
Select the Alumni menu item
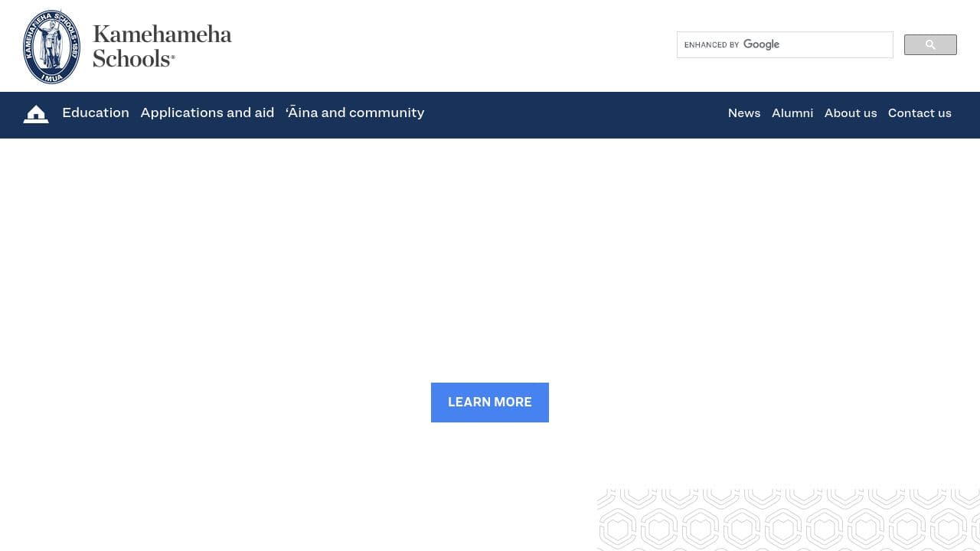792,112
